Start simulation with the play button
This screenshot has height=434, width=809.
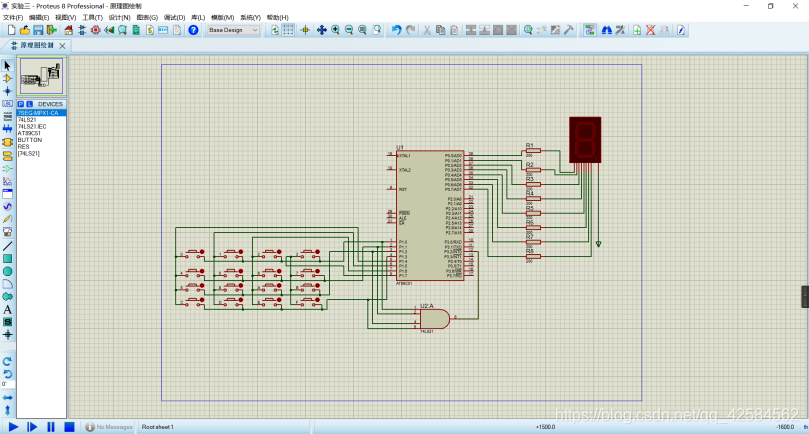13,427
